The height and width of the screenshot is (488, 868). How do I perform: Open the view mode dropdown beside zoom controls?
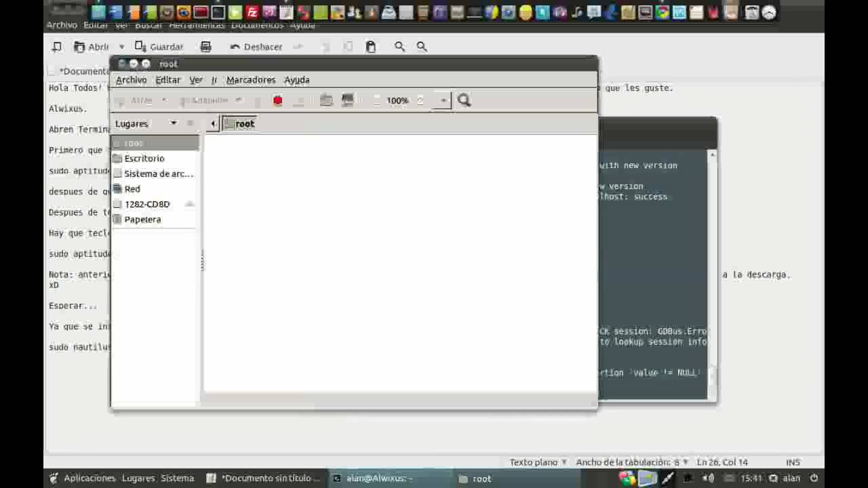[443, 100]
